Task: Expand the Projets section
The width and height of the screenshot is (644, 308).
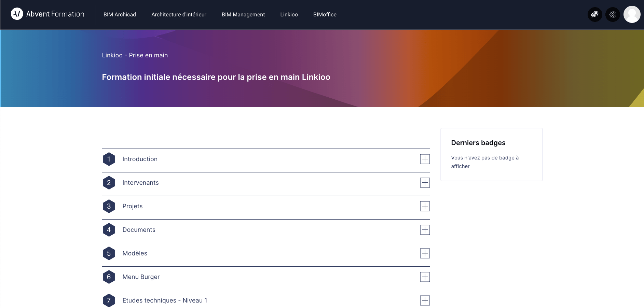Action: pos(425,206)
